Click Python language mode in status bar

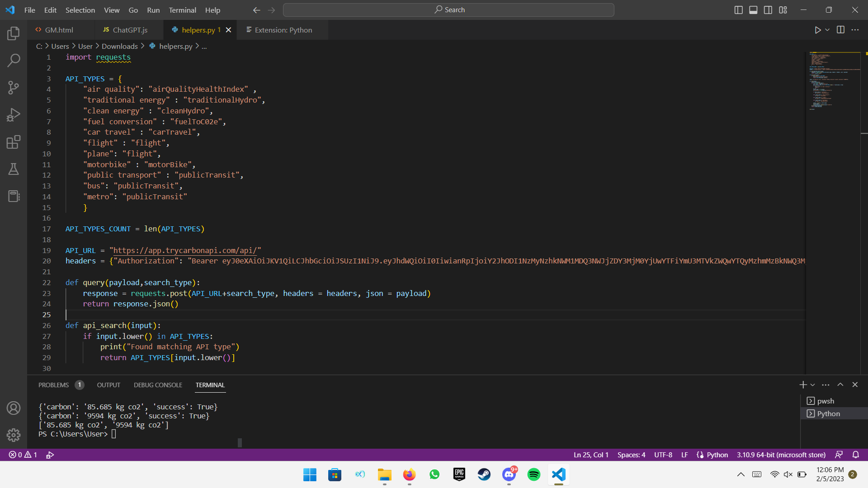(x=717, y=455)
